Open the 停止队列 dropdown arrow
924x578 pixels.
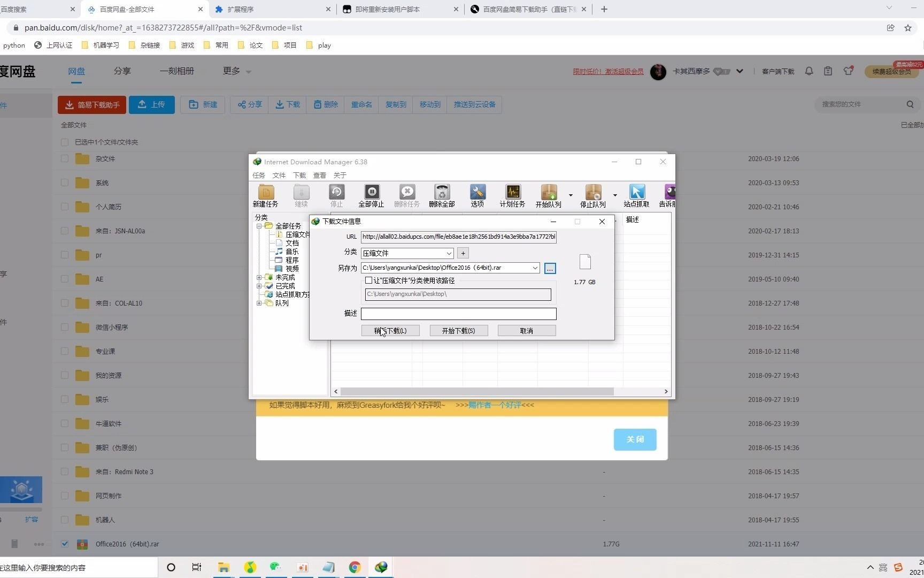[615, 195]
